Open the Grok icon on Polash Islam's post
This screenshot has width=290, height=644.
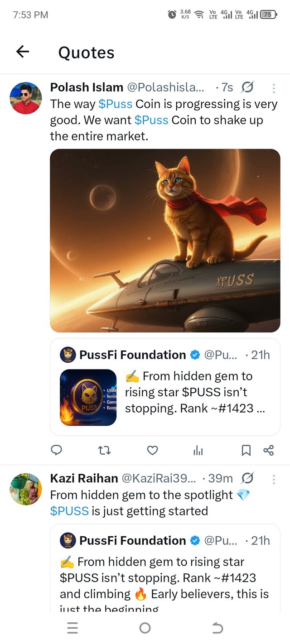(247, 87)
